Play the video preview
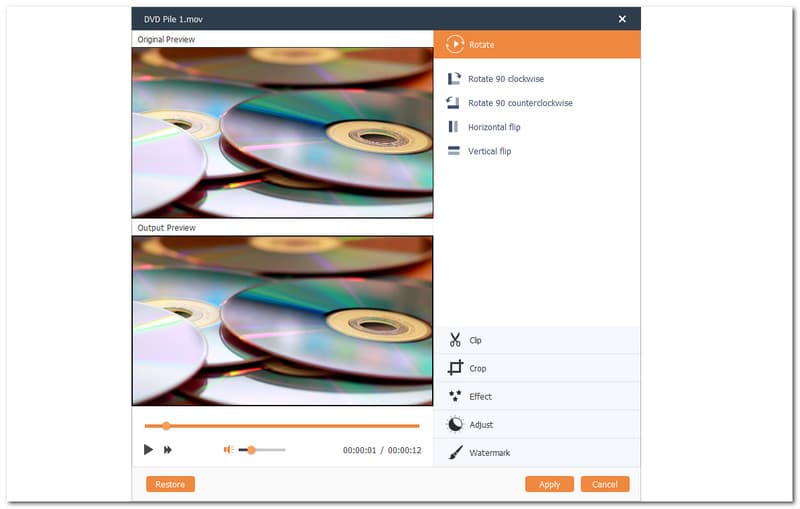Screen dimensions: 800x509 point(148,449)
